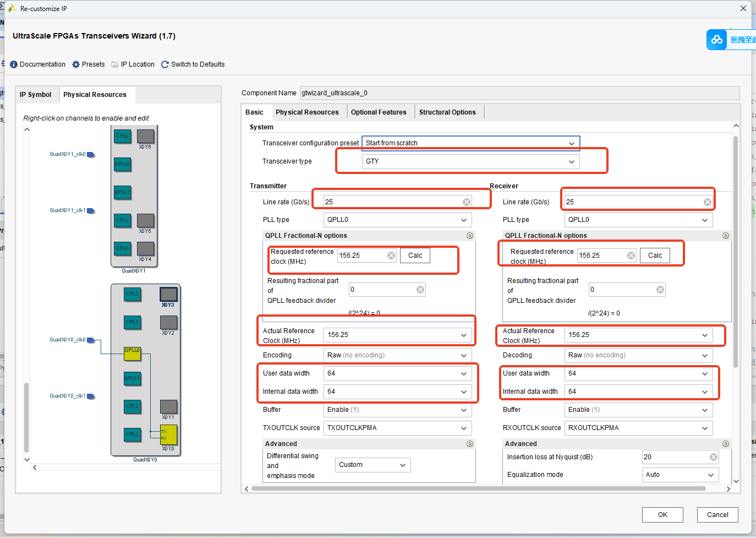The width and height of the screenshot is (756, 538).
Task: Open the Structural Options tab
Action: coord(448,112)
